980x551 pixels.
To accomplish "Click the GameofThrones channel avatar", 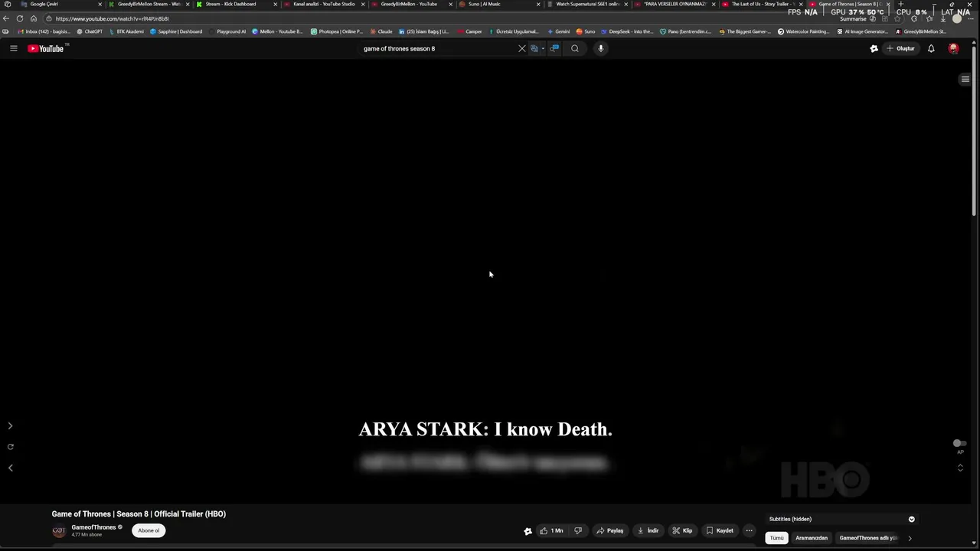I will [59, 530].
